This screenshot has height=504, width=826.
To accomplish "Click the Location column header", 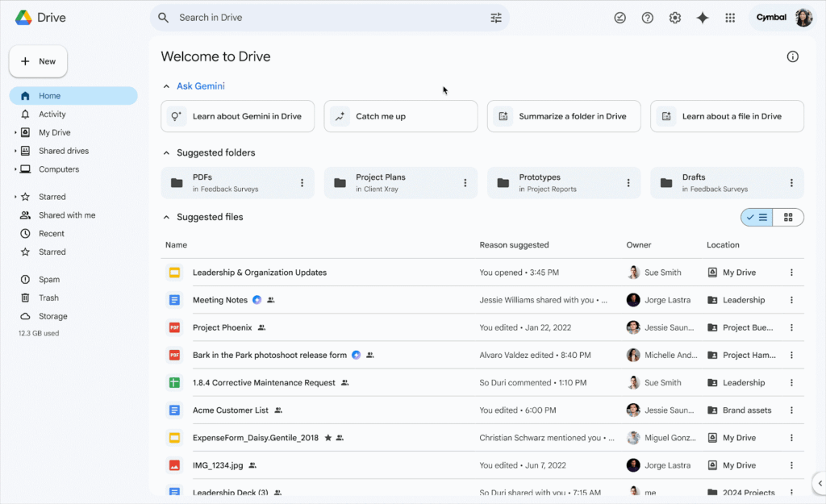I will pos(723,245).
